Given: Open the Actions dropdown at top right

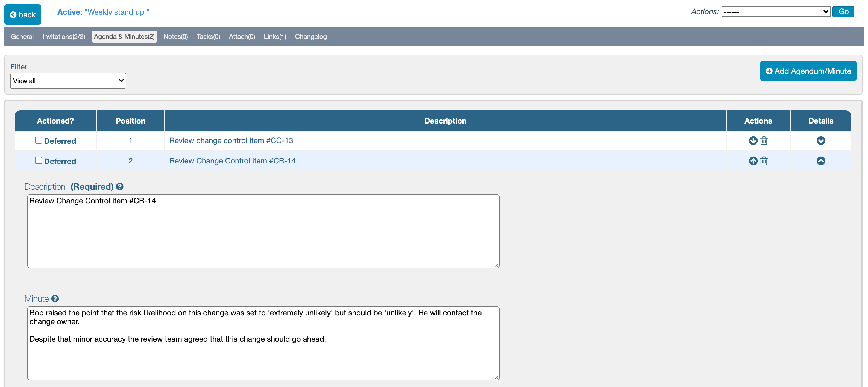Looking at the screenshot, I should tap(775, 12).
